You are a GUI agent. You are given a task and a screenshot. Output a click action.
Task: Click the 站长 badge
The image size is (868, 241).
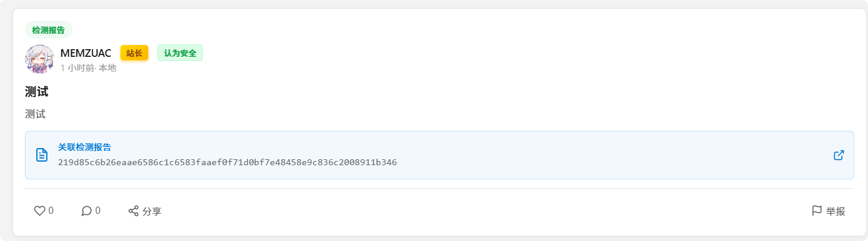134,53
